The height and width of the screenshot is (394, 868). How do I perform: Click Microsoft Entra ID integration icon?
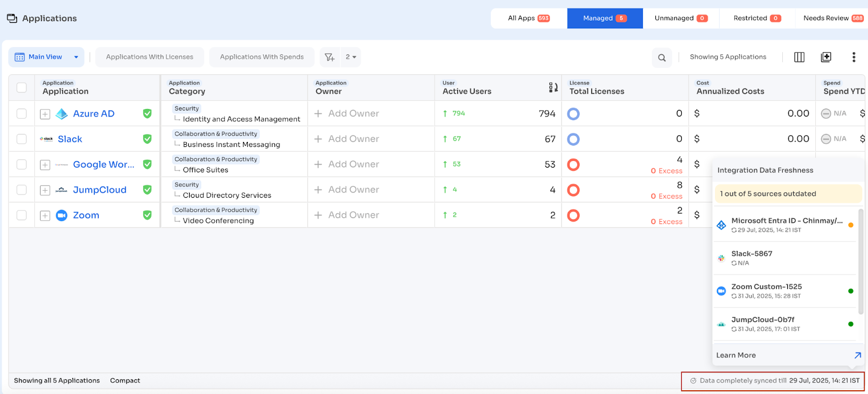tap(722, 225)
